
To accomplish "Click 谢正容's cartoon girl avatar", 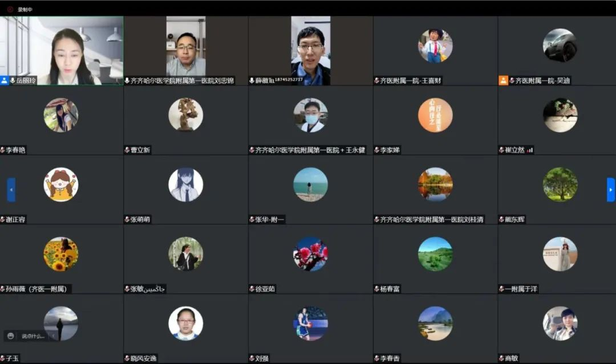I will (x=61, y=185).
